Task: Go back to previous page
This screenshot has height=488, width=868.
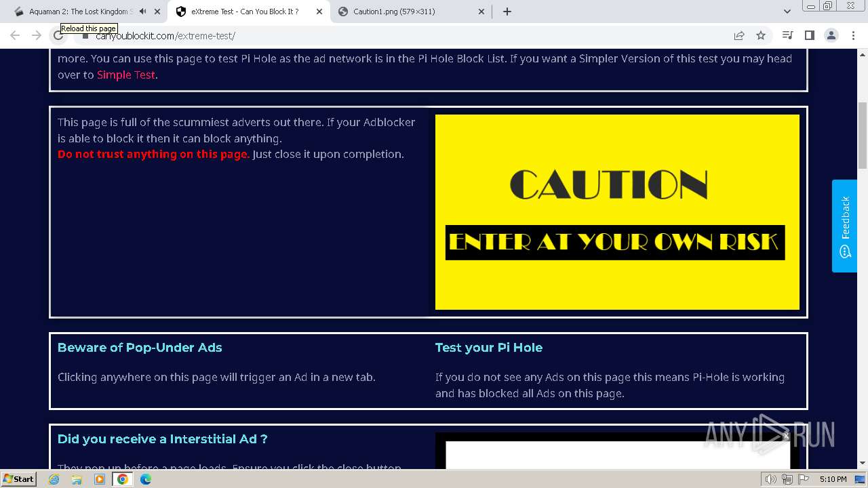Action: [15, 35]
